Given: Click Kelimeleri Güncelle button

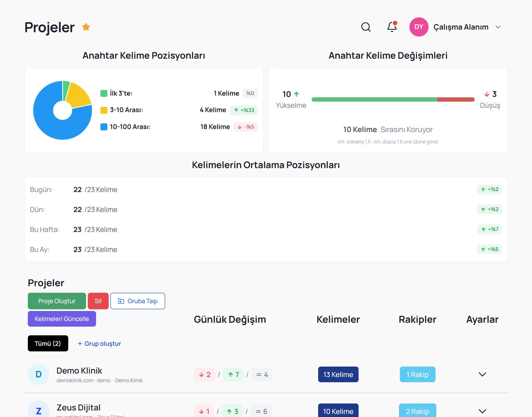Looking at the screenshot, I should tap(62, 319).
